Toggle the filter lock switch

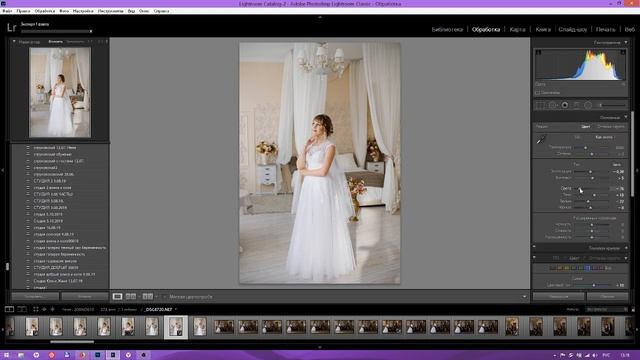point(633,309)
